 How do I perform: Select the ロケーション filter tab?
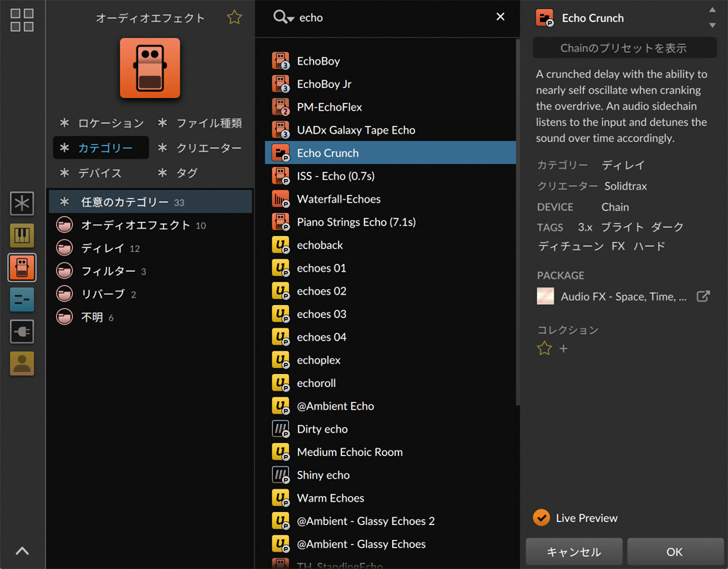(102, 123)
